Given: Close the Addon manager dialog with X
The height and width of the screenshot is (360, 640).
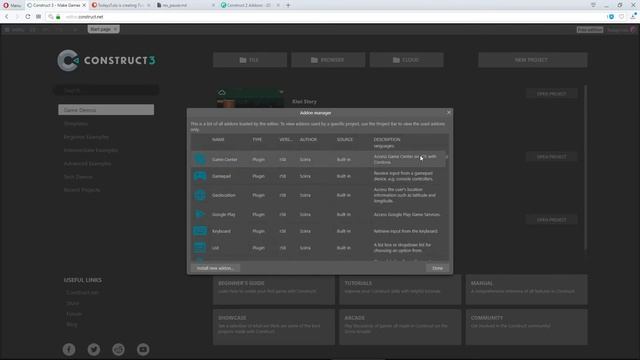Looking at the screenshot, I should point(449,112).
